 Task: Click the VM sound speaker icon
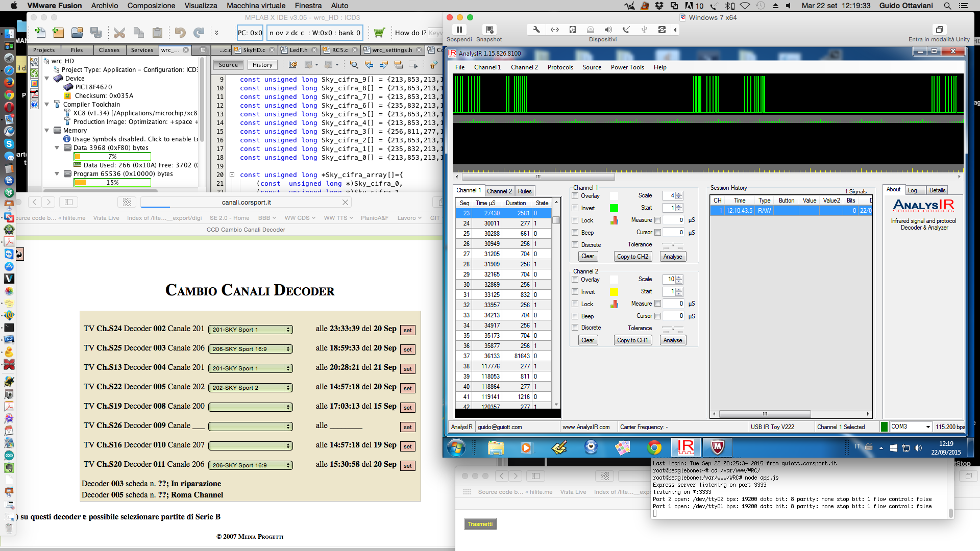click(x=608, y=30)
